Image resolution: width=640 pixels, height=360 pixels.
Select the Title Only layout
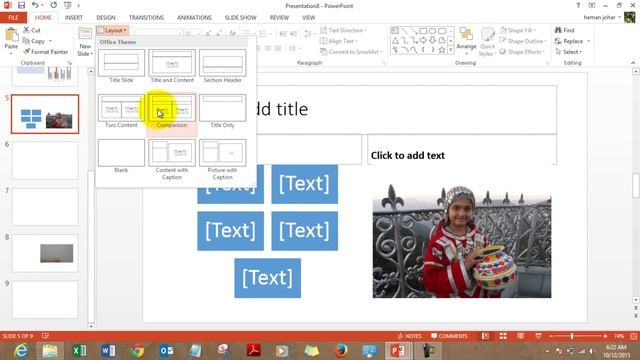pyautogui.click(x=222, y=111)
